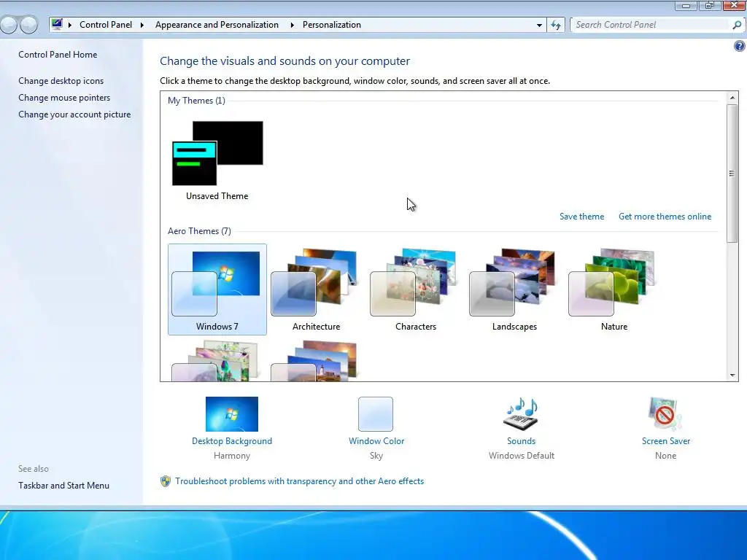Click the Aero Themes (7) group header
The image size is (747, 560).
[199, 231]
